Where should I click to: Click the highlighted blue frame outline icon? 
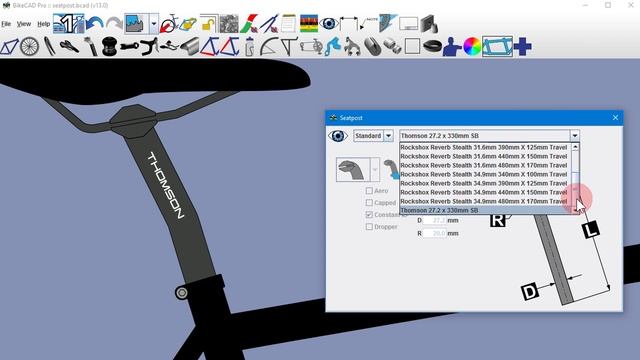497,47
